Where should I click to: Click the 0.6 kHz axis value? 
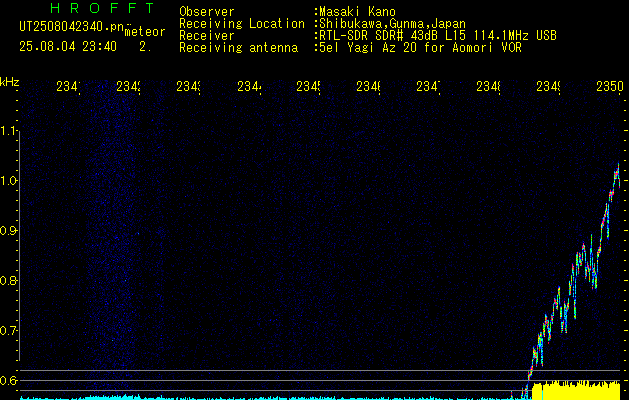tap(9, 380)
